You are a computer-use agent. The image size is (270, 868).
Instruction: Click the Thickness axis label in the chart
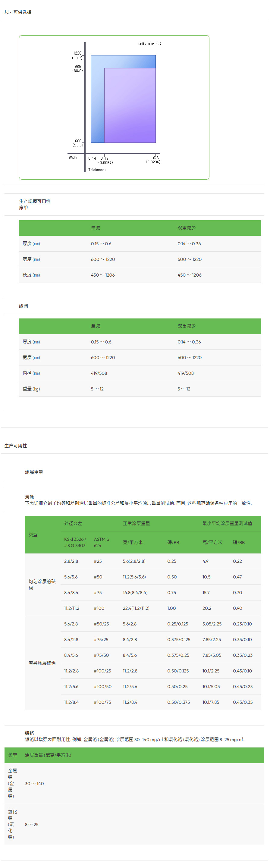(x=96, y=170)
